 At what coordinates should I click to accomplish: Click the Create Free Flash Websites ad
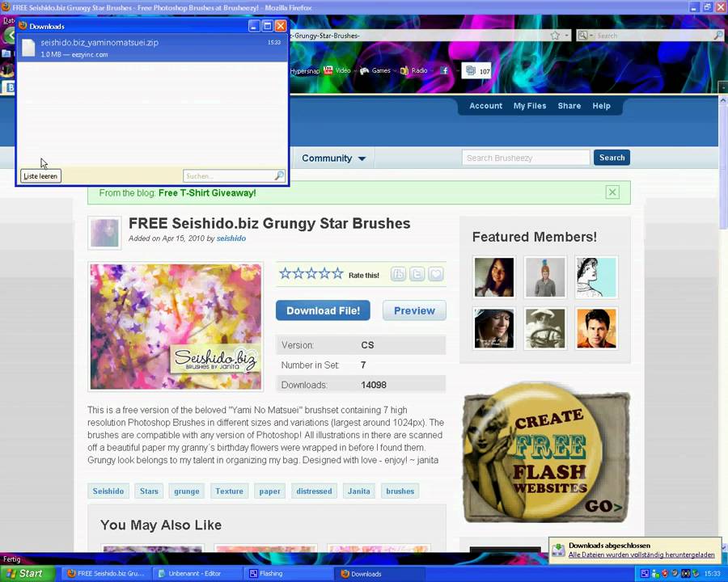[547, 453]
